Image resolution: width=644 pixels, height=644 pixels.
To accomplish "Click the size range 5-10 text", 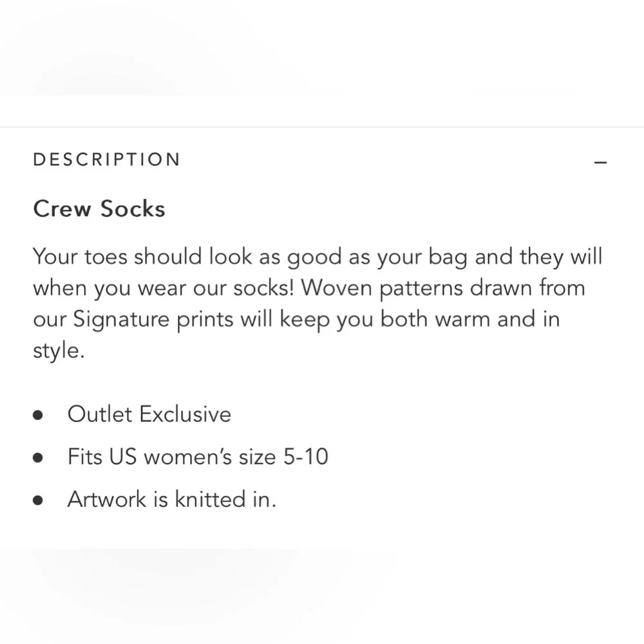I will click(x=306, y=457).
